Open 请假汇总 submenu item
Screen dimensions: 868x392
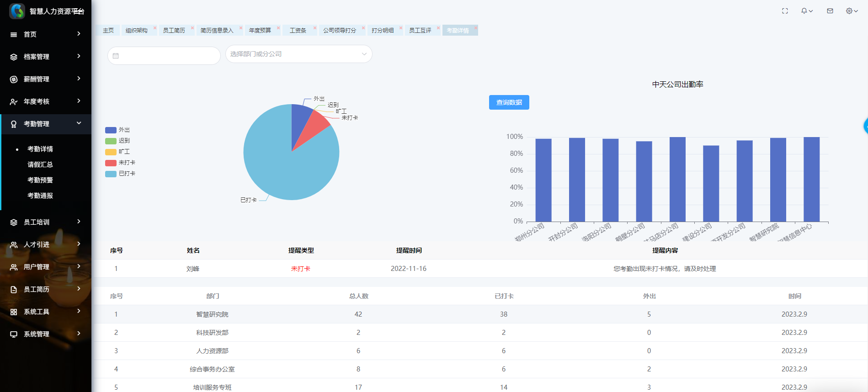coord(40,164)
